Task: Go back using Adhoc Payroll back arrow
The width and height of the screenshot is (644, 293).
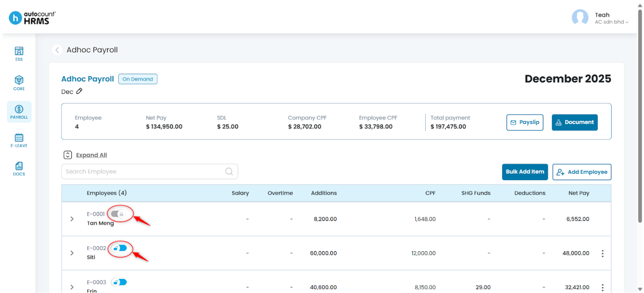Action: point(57,50)
